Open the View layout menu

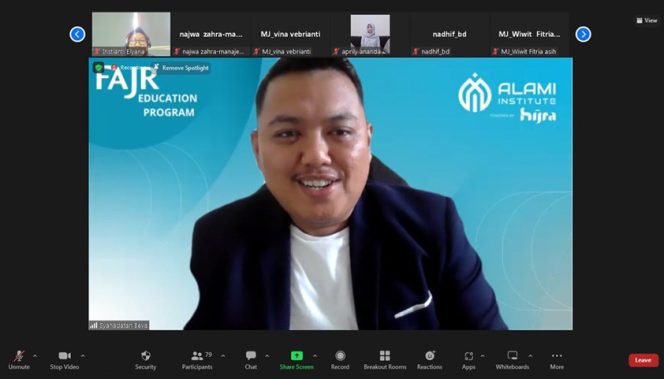point(647,20)
